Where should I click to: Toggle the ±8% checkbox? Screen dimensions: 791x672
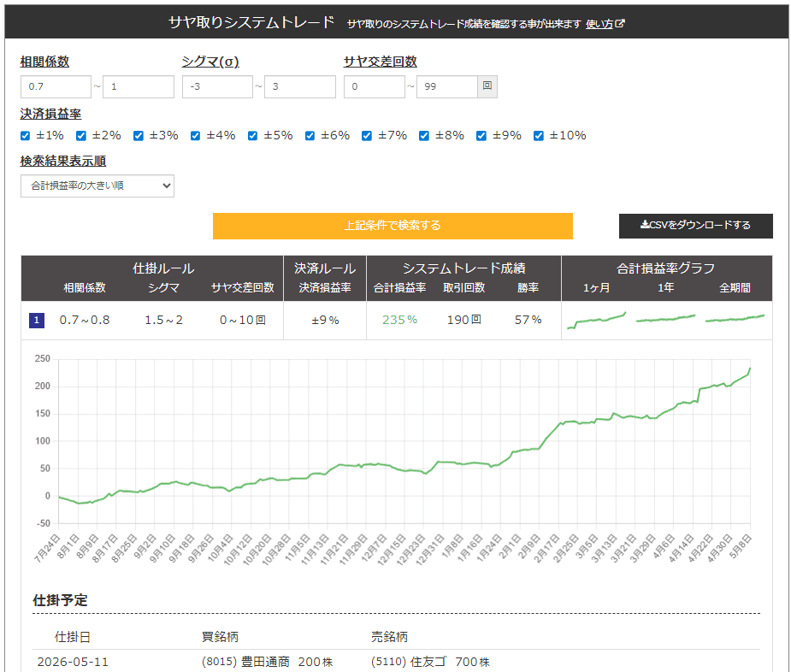coord(424,136)
